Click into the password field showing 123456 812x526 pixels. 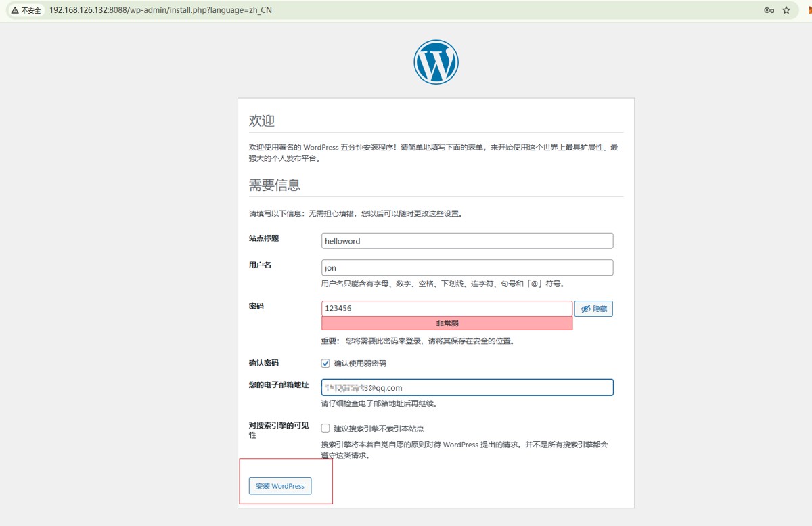pos(447,308)
